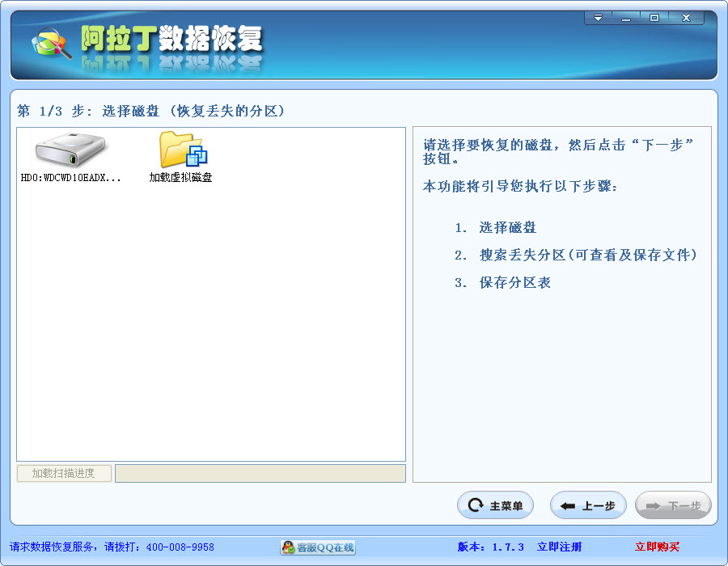Click the red 立即购买 buy link
This screenshot has width=728, height=566.
point(657,547)
